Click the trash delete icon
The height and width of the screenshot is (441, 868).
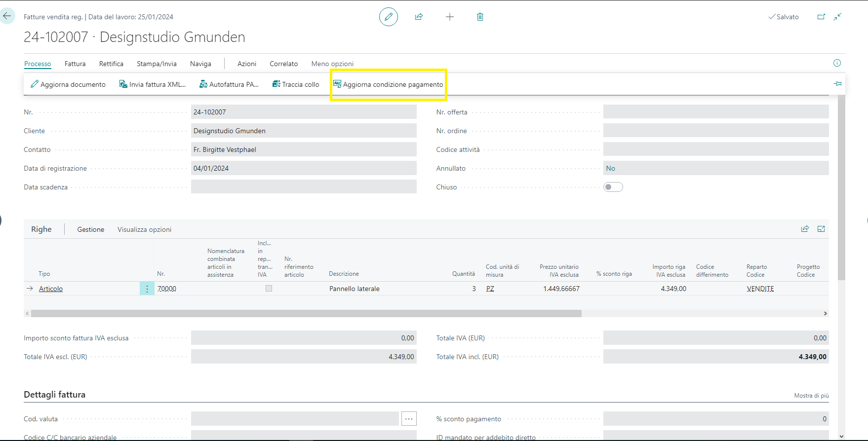pos(480,17)
